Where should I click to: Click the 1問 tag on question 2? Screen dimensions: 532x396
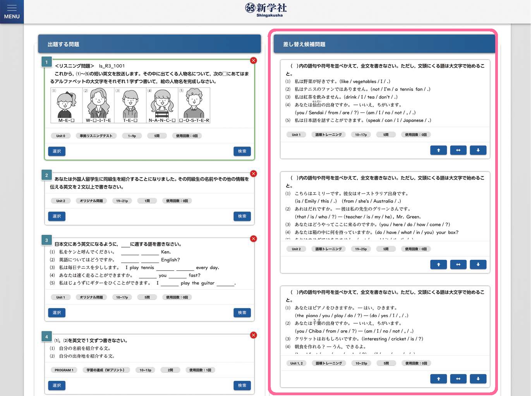pyautogui.click(x=147, y=201)
